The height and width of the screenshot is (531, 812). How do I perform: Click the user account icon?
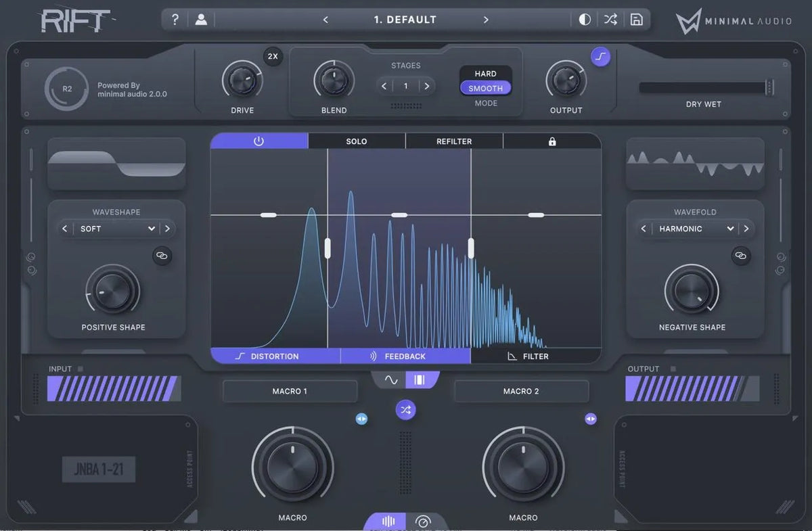click(200, 19)
